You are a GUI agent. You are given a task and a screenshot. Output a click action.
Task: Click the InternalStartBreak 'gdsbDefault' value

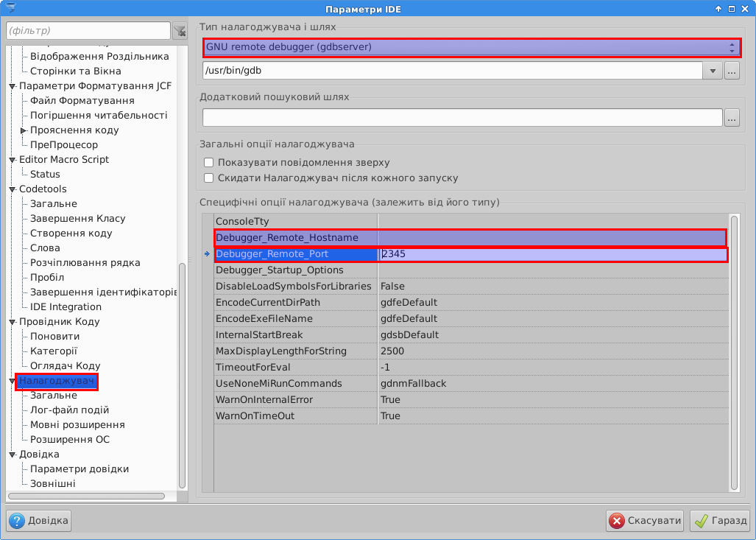coord(410,335)
